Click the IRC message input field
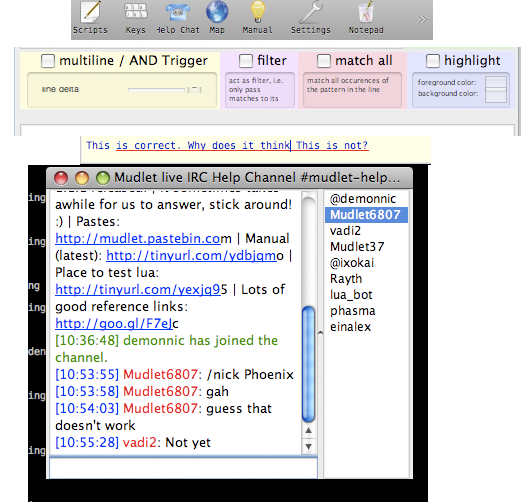521x502 pixels. pos(183,468)
